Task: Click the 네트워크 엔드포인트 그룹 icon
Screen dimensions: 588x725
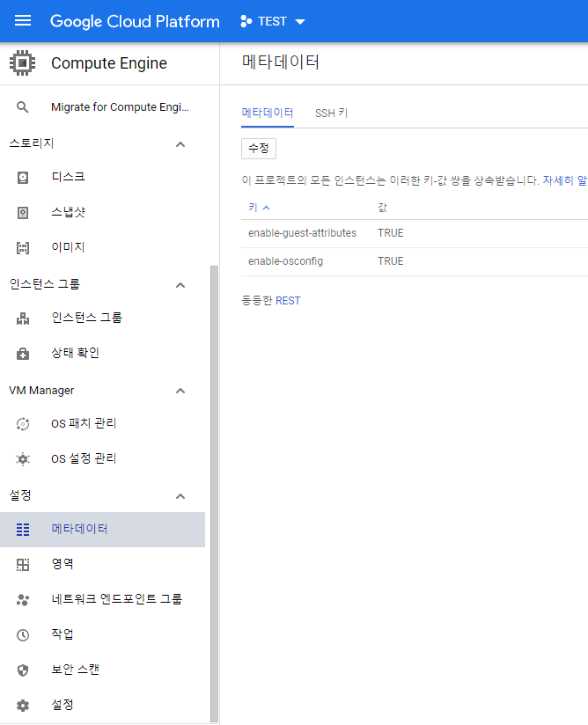Action: tap(23, 600)
